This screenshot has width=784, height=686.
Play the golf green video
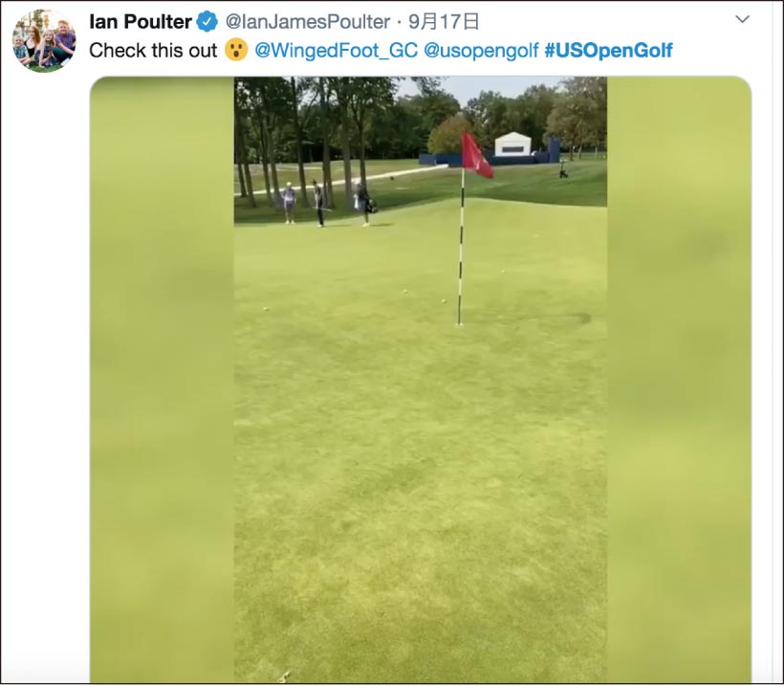click(421, 379)
